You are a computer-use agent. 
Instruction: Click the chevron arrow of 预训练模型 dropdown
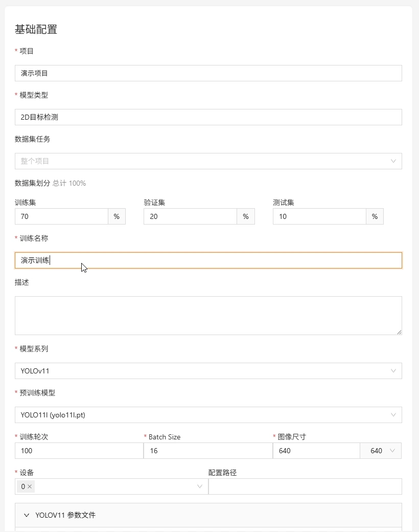393,415
